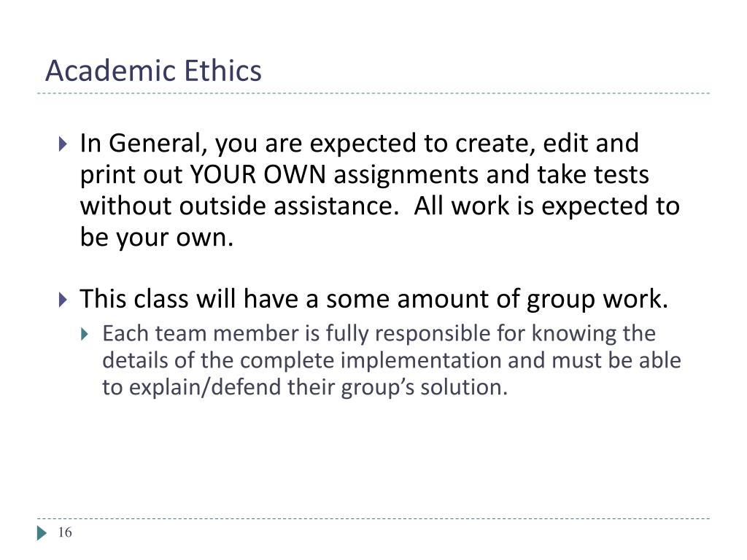Click the sub-bullet arrow before 'Each team member'

pyautogui.click(x=85, y=334)
